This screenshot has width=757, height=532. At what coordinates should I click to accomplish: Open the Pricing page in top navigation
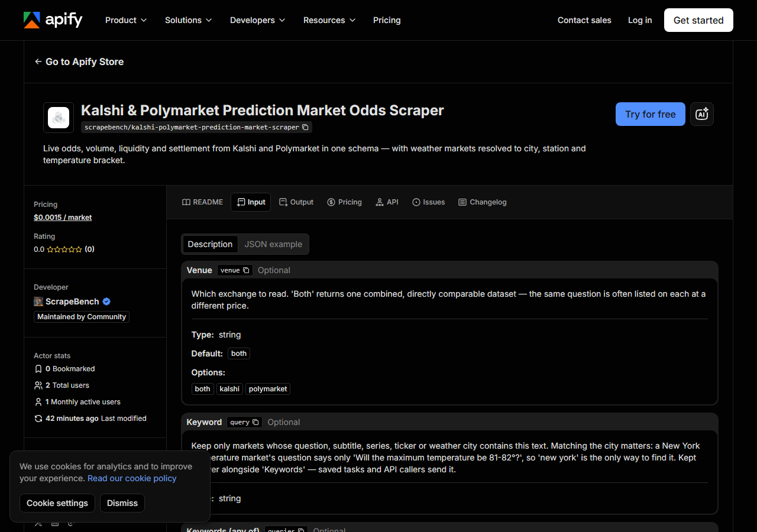click(x=387, y=20)
